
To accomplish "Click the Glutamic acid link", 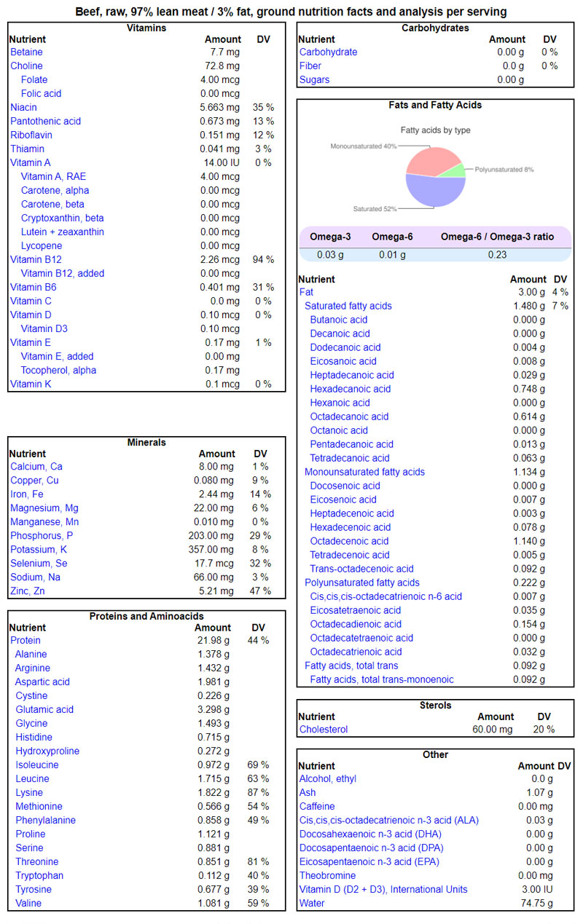I will 44,709.
